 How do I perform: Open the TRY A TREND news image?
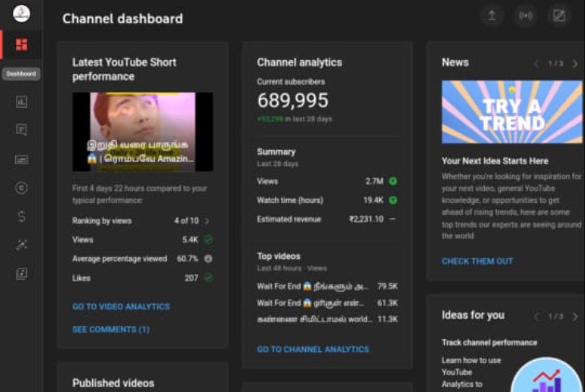[x=512, y=111]
